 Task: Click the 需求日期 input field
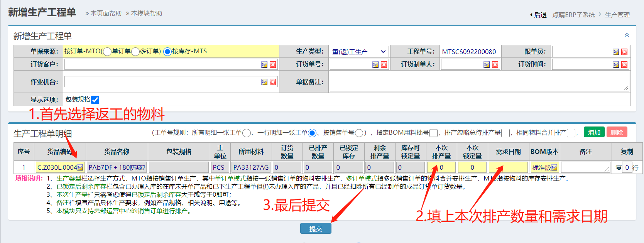[x=508, y=167]
